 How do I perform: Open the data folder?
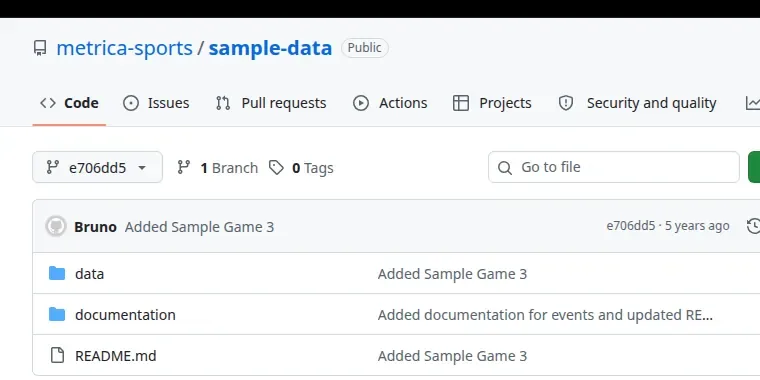[89, 274]
